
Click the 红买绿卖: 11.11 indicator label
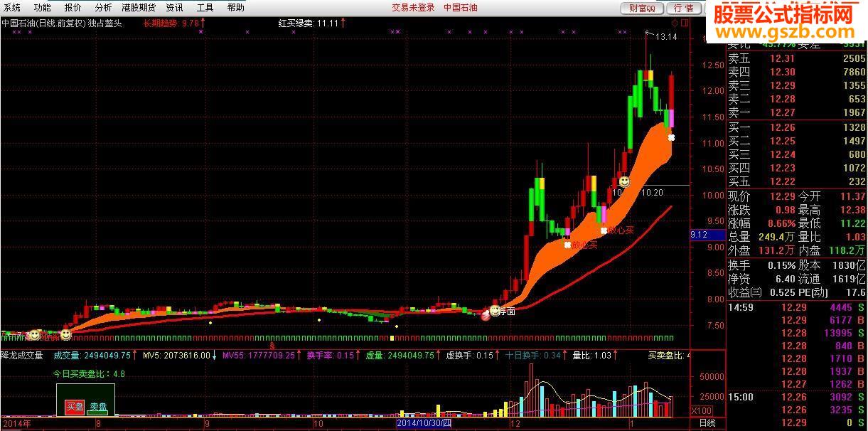coord(308,23)
